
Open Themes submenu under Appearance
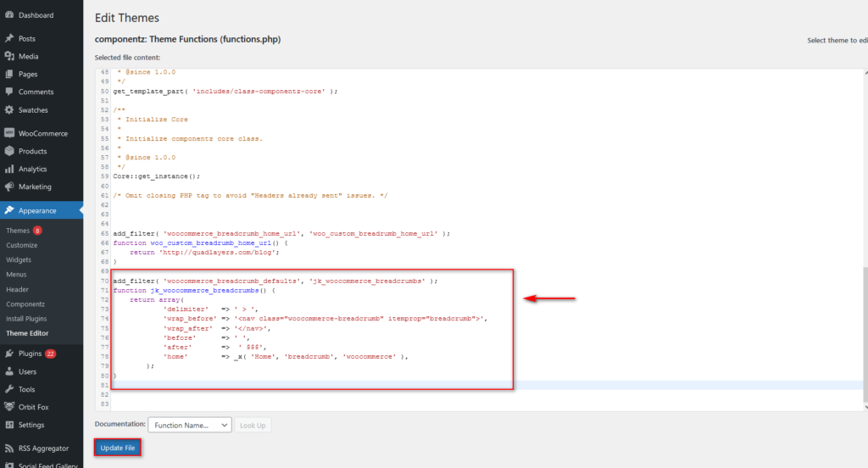point(18,231)
